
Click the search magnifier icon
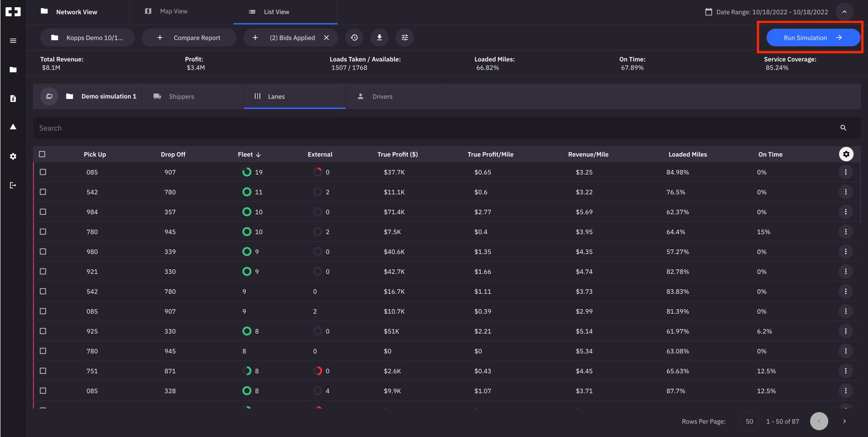[843, 128]
